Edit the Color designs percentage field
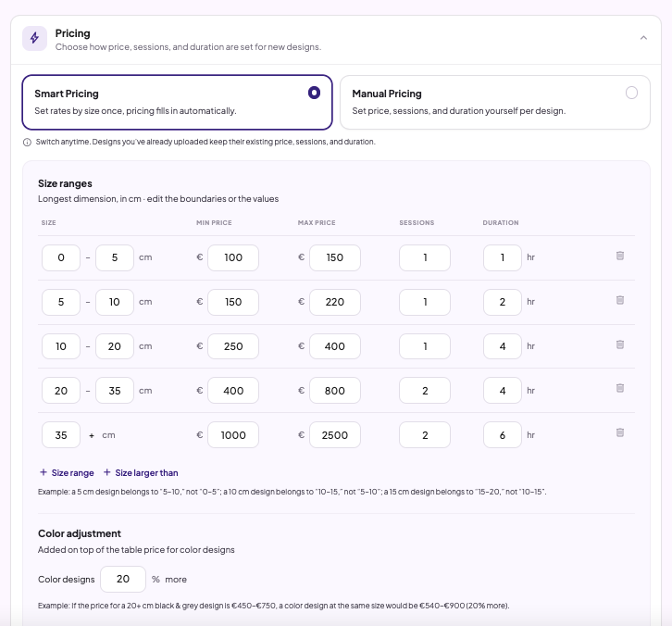Image resolution: width=672 pixels, height=626 pixels. click(123, 579)
